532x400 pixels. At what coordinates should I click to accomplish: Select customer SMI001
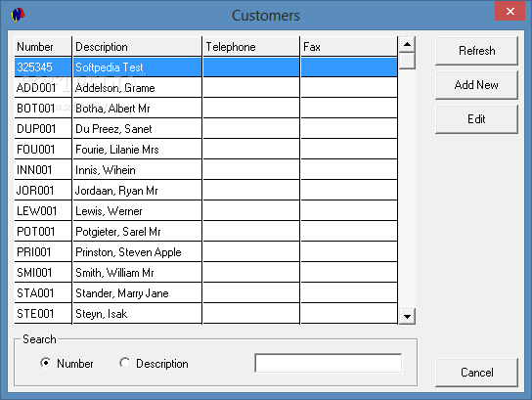pos(43,273)
